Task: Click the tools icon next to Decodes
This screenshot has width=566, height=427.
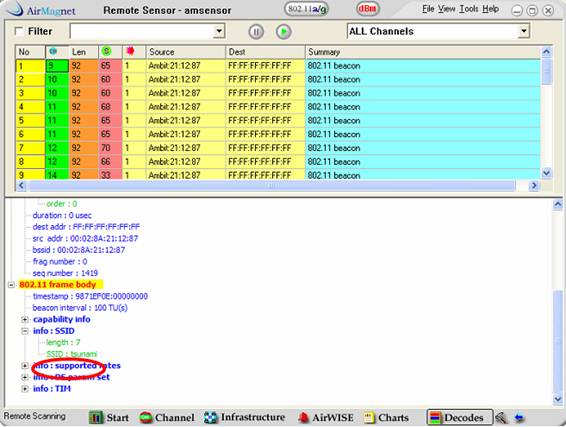Action: pyautogui.click(x=501, y=418)
